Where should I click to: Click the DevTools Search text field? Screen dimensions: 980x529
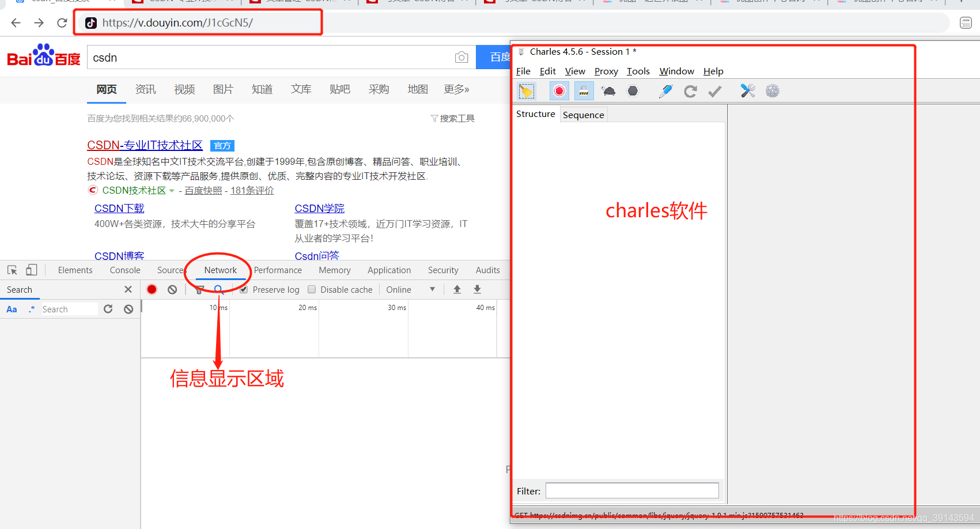point(69,309)
